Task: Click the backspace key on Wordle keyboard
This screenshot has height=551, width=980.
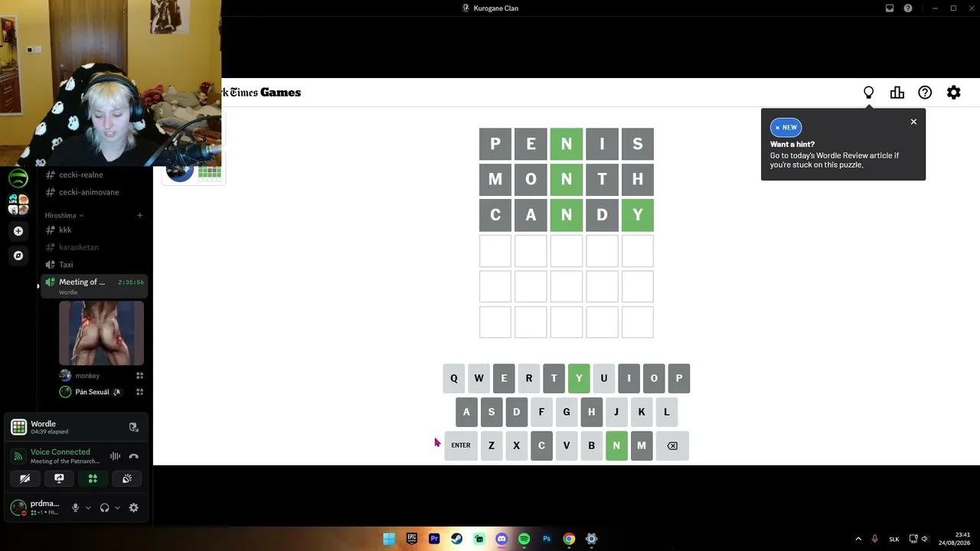Action: tap(672, 445)
